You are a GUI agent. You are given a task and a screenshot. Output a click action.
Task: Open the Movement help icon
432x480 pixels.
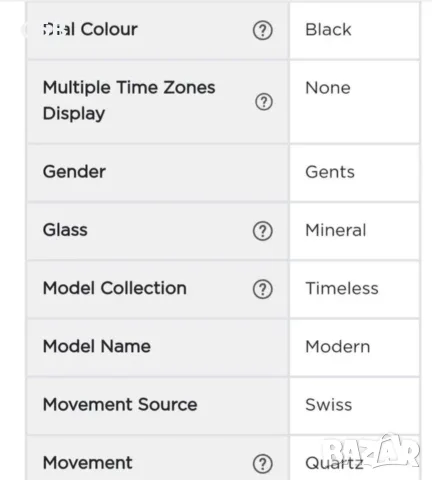click(263, 464)
